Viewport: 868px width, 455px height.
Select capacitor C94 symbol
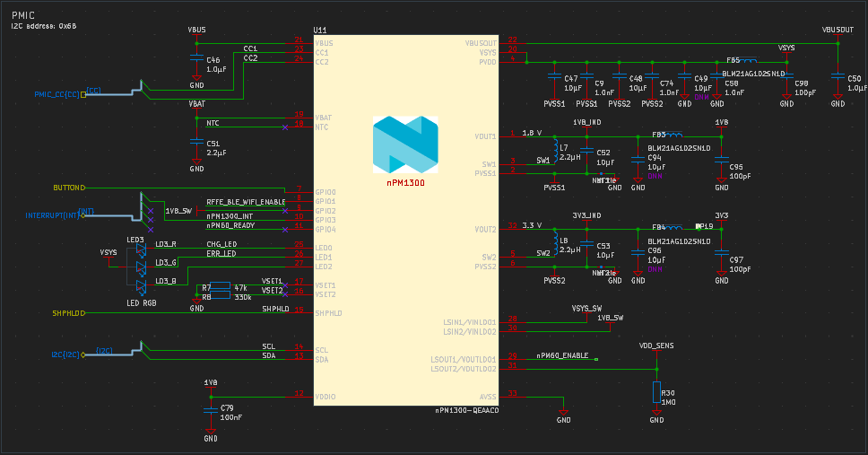(638, 160)
